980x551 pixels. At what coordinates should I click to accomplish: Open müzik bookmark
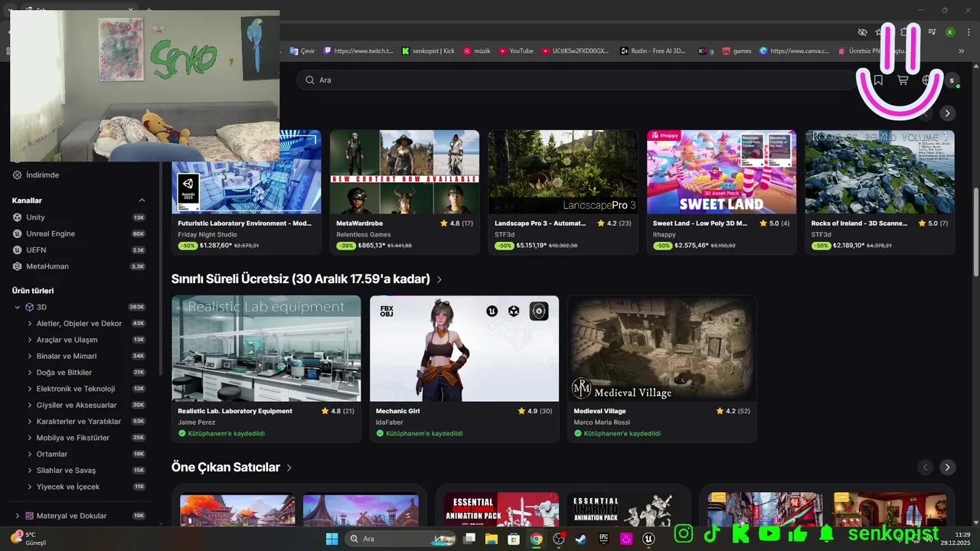(477, 51)
